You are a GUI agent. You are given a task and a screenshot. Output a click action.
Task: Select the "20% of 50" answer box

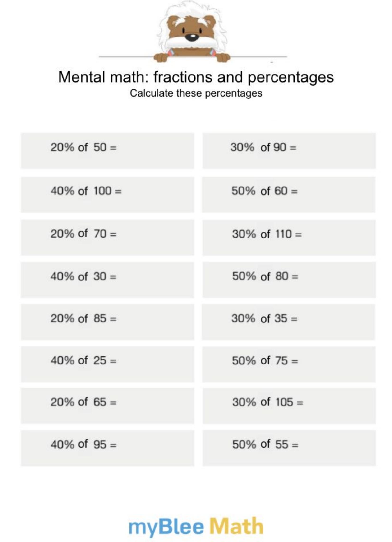[107, 151]
